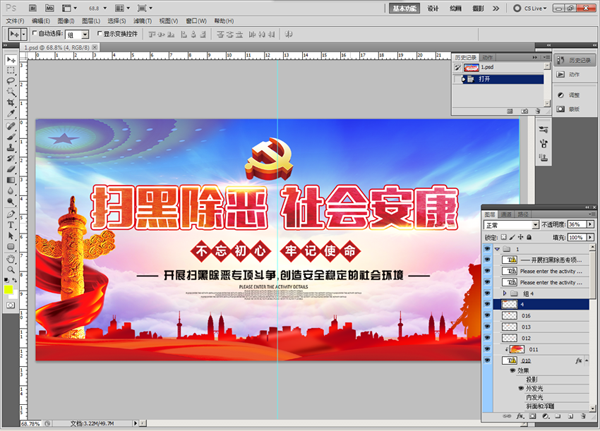Click the foreground yellow color swatch
The height and width of the screenshot is (431, 600).
tap(8, 289)
